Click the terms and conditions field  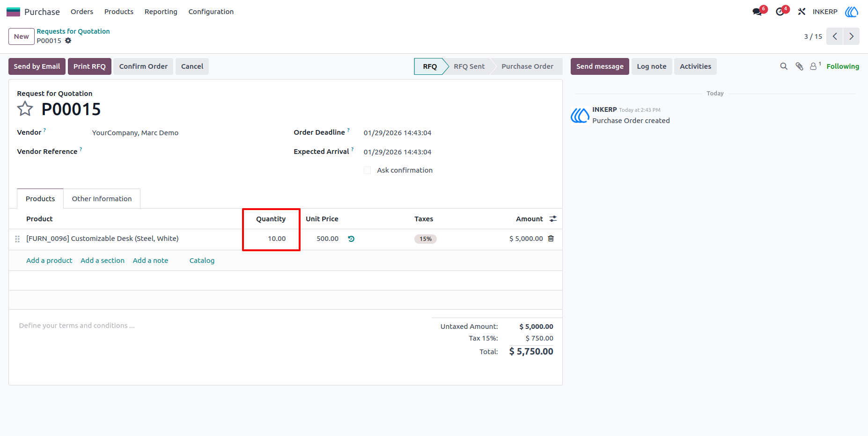point(77,326)
